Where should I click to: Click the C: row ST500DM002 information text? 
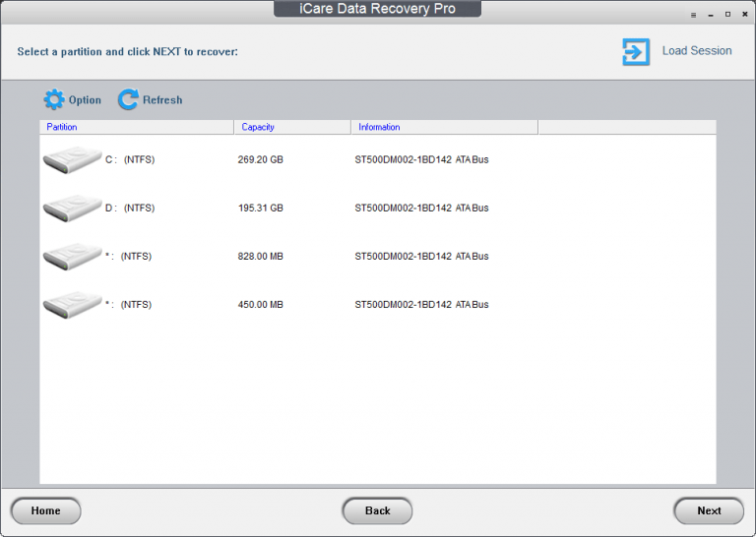tap(421, 159)
